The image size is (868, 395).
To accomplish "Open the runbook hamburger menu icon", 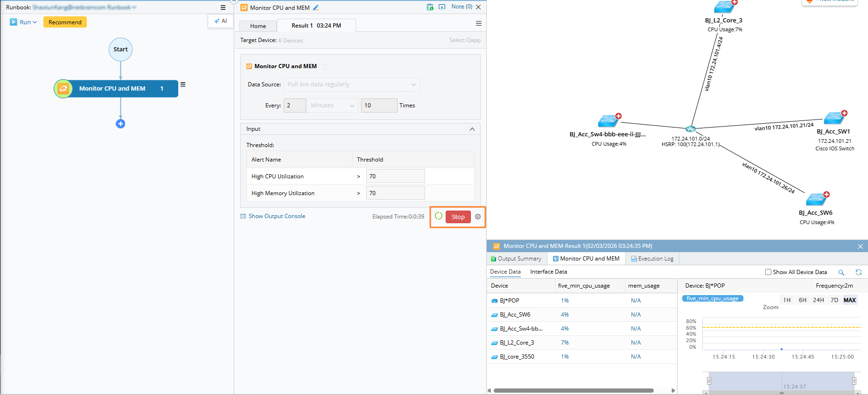I will pyautogui.click(x=223, y=7).
